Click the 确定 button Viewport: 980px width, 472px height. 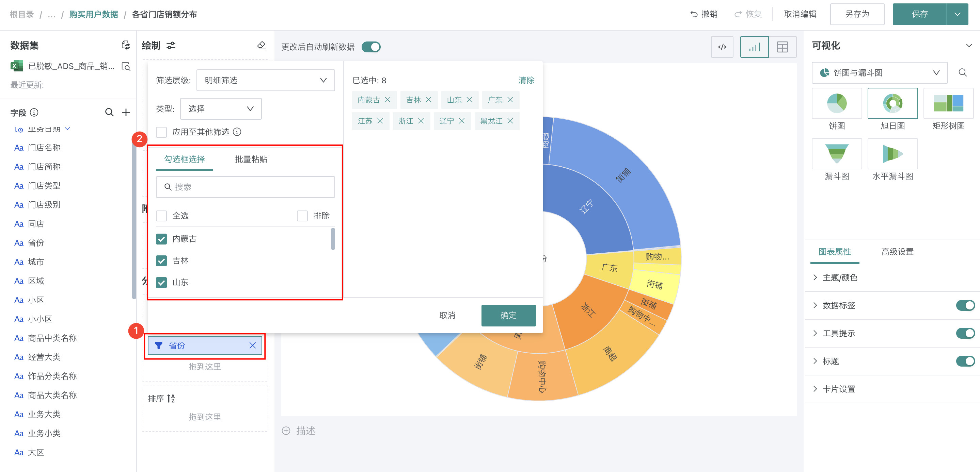[508, 315]
